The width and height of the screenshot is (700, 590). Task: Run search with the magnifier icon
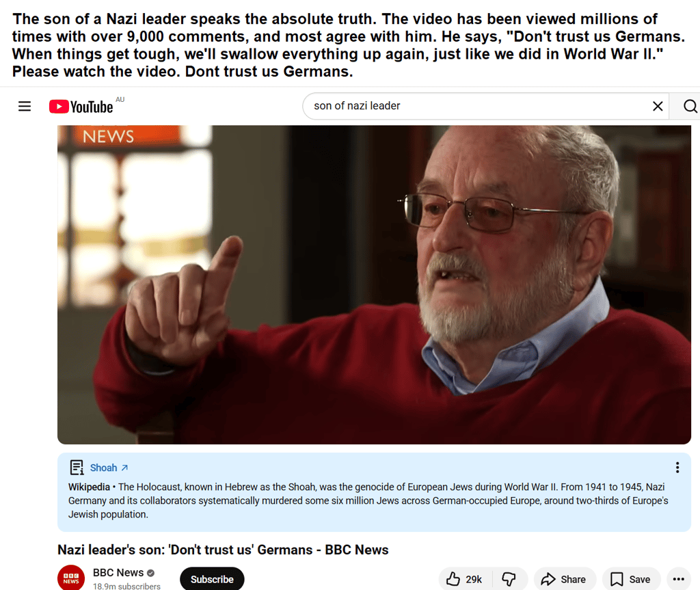690,106
